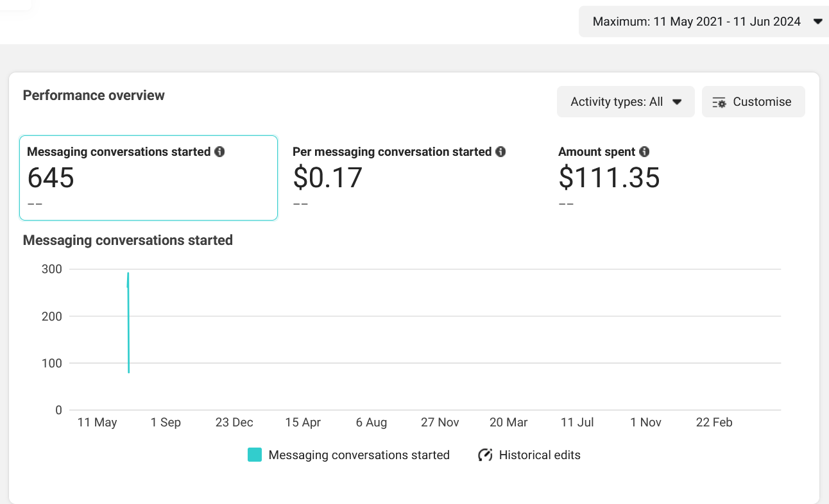This screenshot has height=504, width=829.
Task: Click info icon beside Per messaging conversation started
Action: click(500, 152)
